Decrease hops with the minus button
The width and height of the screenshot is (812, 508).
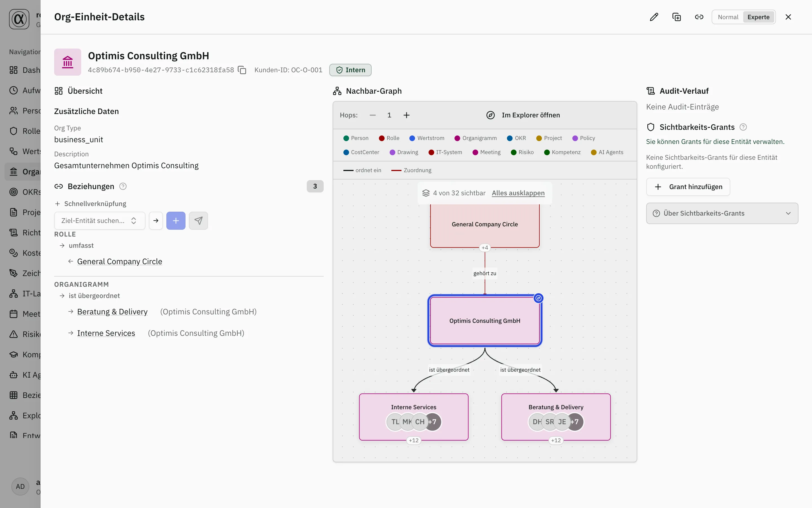tap(372, 115)
